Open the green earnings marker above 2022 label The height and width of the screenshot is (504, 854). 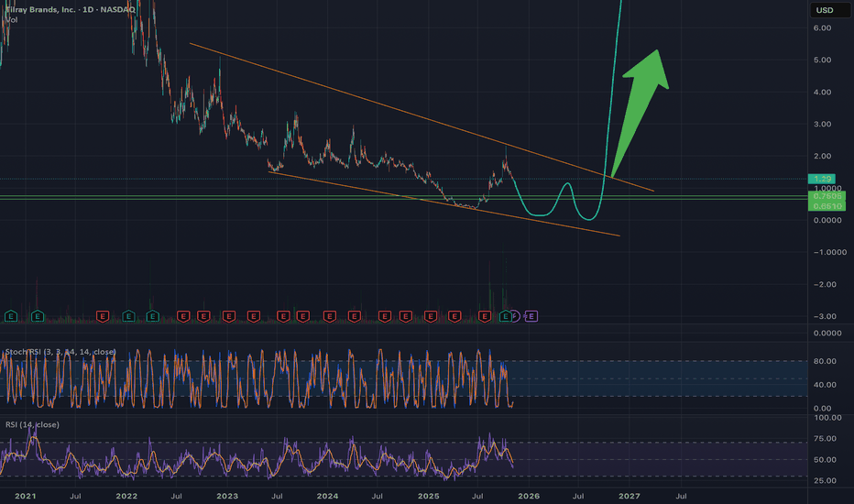point(128,316)
